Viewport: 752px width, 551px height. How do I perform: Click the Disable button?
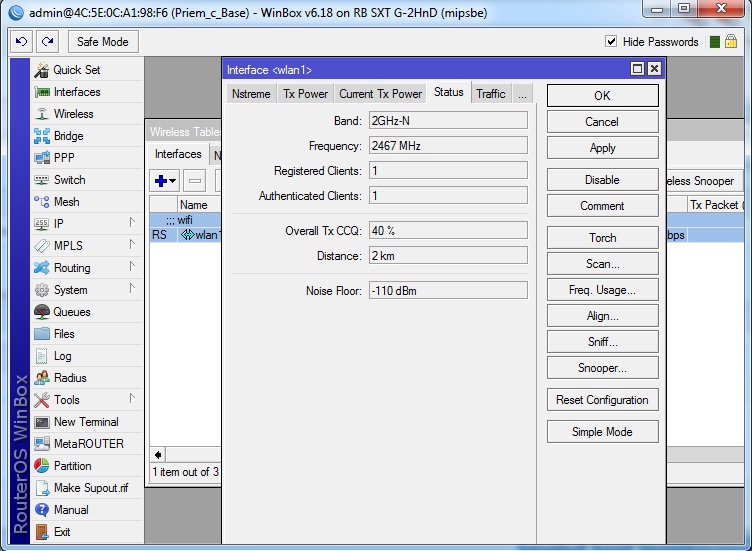pos(602,180)
